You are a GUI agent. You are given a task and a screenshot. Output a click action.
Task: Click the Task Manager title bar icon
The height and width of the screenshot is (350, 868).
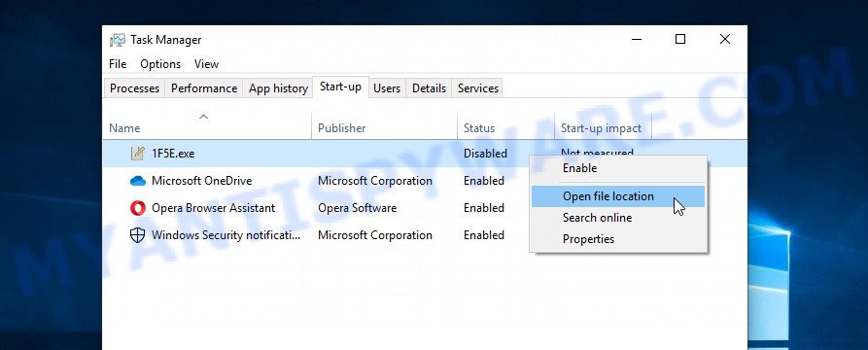pyautogui.click(x=118, y=40)
